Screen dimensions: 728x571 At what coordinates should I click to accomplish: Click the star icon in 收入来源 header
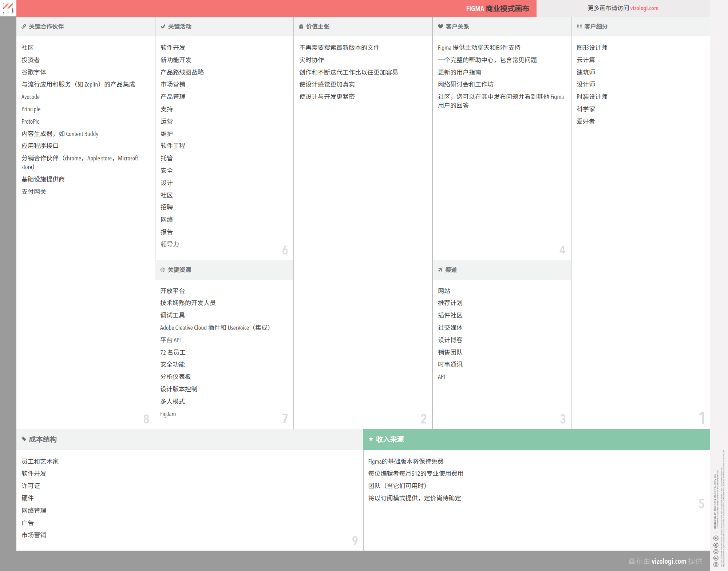coord(371,439)
